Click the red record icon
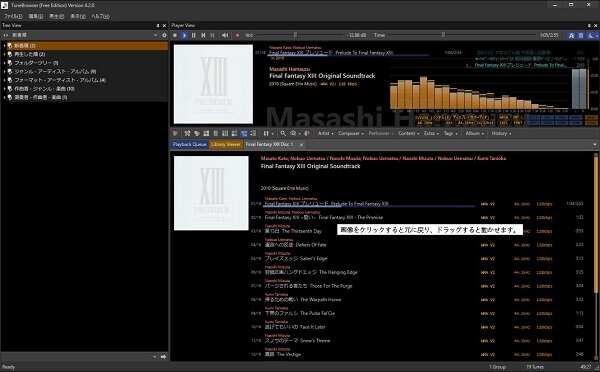Screen dimensions: 600x372 pos(237,35)
